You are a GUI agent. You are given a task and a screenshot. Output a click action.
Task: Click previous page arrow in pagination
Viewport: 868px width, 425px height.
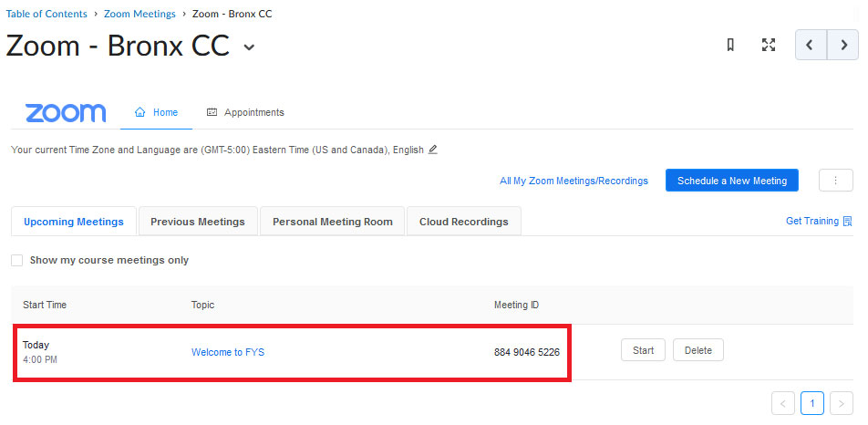tap(783, 403)
